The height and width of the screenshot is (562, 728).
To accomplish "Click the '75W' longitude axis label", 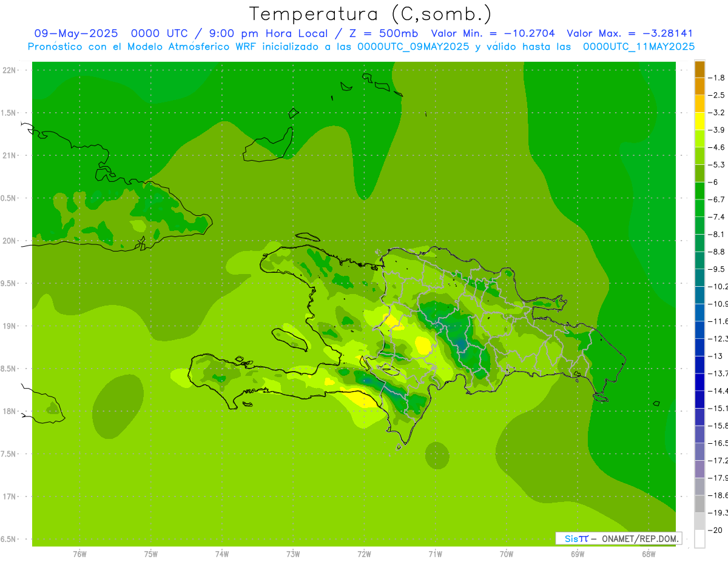I will 150,554.
